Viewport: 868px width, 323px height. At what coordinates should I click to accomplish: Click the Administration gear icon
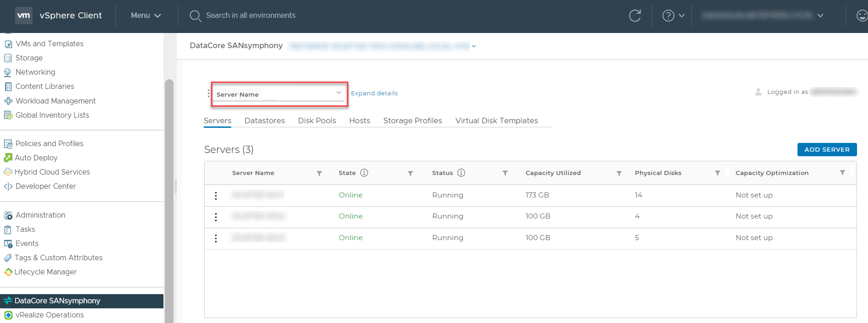coord(8,215)
